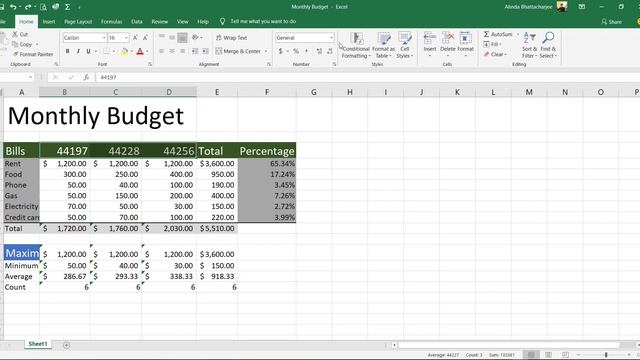Screen dimensions: 640x360
Task: Align text left
Action: point(162,51)
